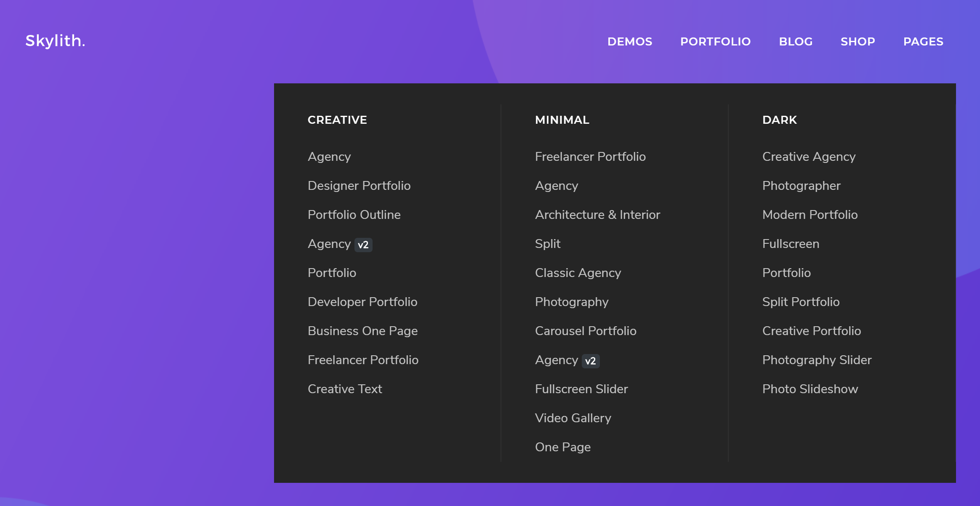Open the DEMOS menu

pyautogui.click(x=630, y=41)
